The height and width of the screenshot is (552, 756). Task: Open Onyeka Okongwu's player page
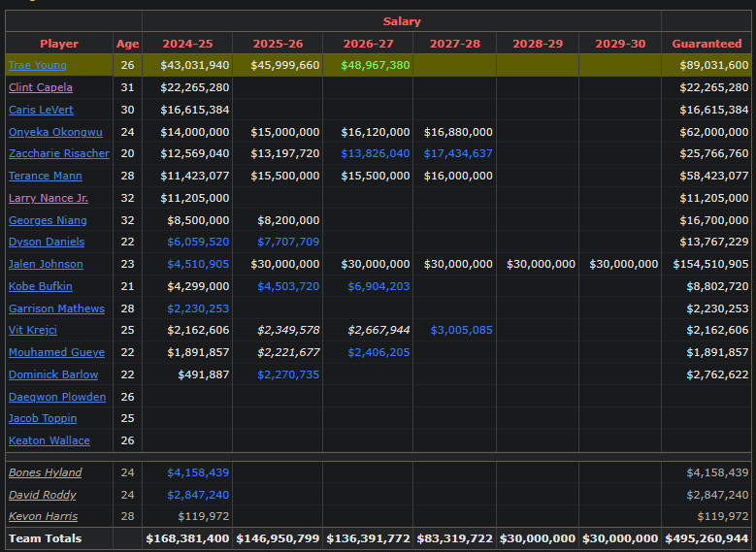(x=55, y=132)
